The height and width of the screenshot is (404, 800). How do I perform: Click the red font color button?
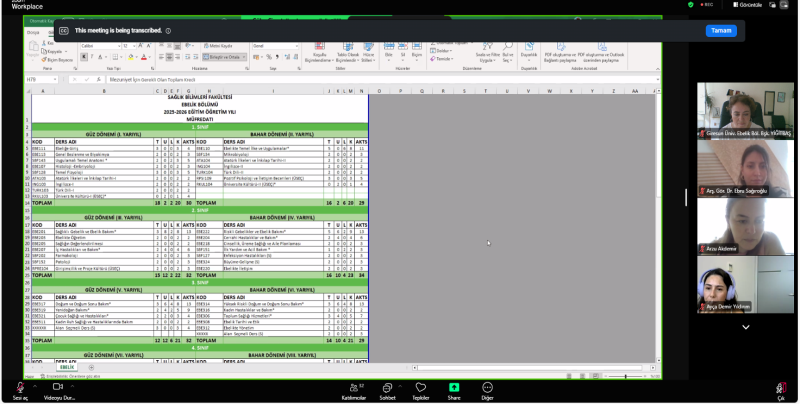pyautogui.click(x=144, y=57)
